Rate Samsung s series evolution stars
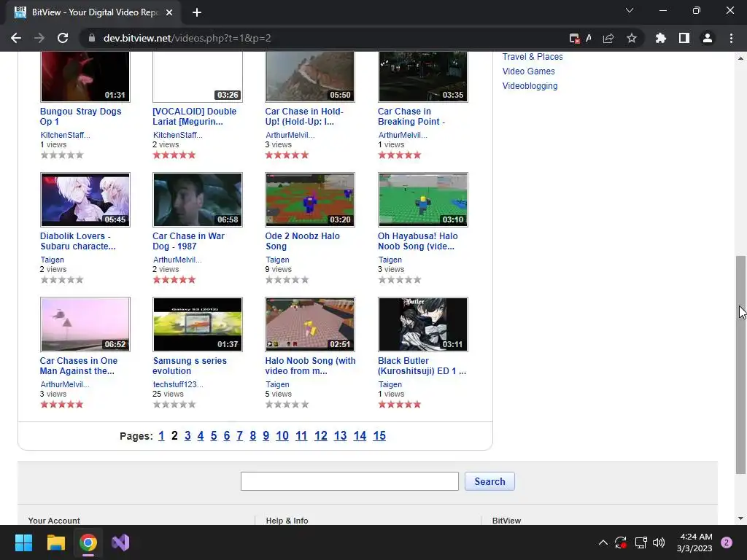This screenshot has width=747, height=560. click(x=174, y=404)
